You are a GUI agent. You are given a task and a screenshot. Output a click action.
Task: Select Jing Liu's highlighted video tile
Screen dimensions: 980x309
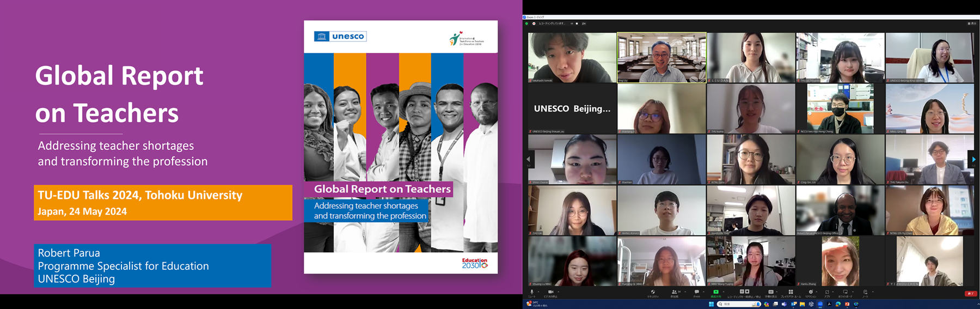661,57
